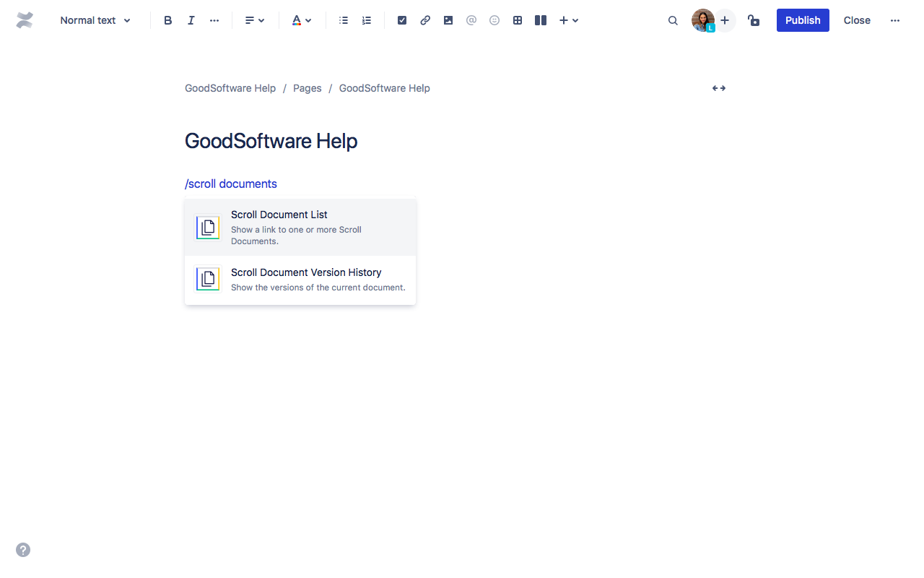Screen dimensions: 924x578
Task: Open the Normal text style dropdown
Action: click(x=95, y=20)
